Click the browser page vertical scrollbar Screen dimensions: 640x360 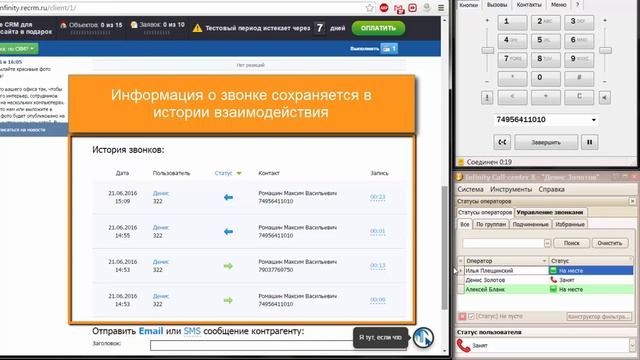444,248
